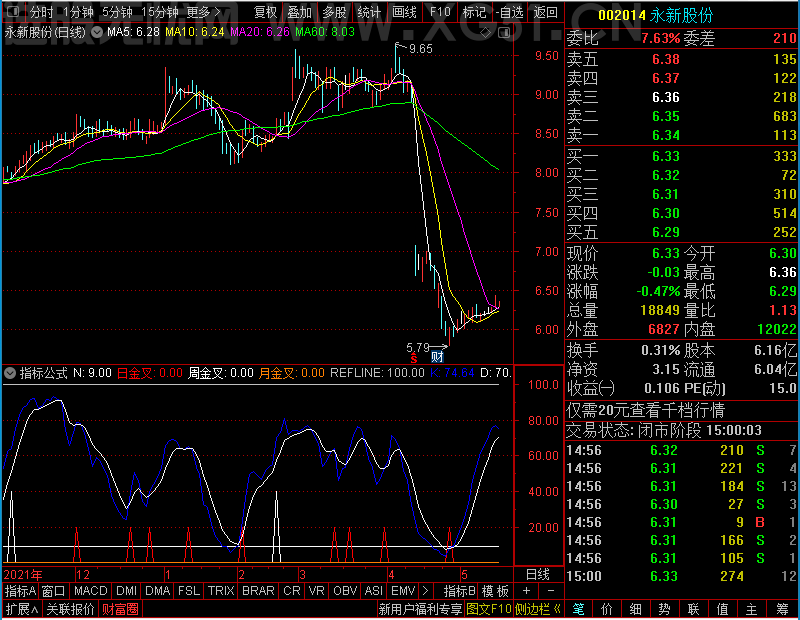800x620 pixels.
Task: Click the MA20 magenta average label
Action: coord(260,32)
